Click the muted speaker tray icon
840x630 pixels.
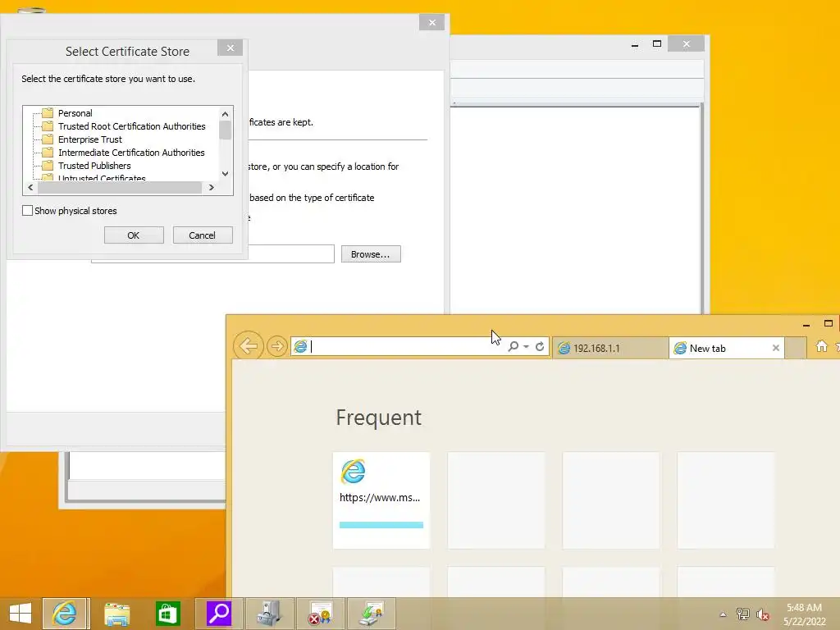click(763, 614)
